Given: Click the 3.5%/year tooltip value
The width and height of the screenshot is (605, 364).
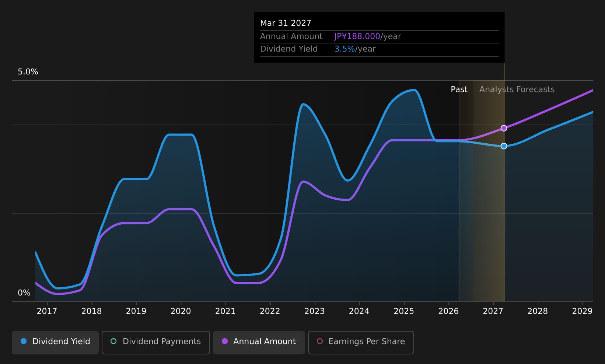Looking at the screenshot, I should (x=355, y=49).
